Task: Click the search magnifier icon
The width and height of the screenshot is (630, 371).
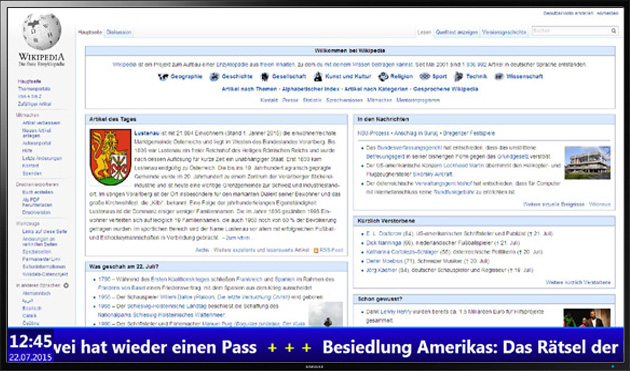Action: click(x=614, y=31)
